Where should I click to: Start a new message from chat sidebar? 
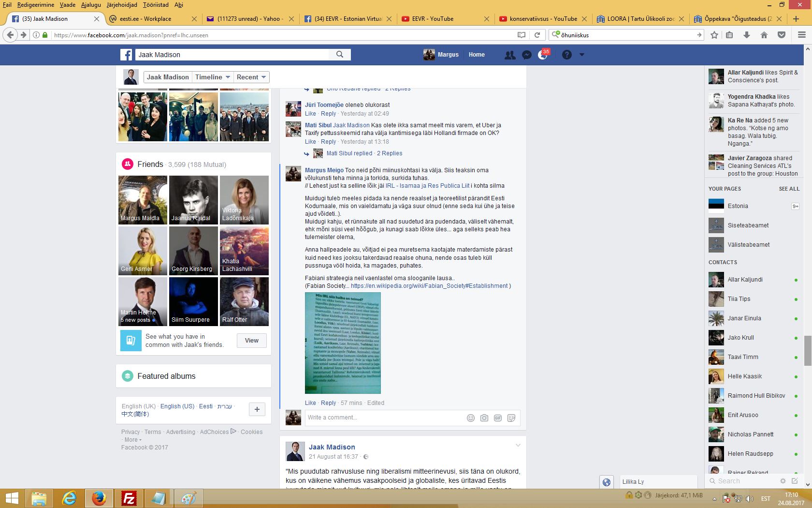point(795,481)
